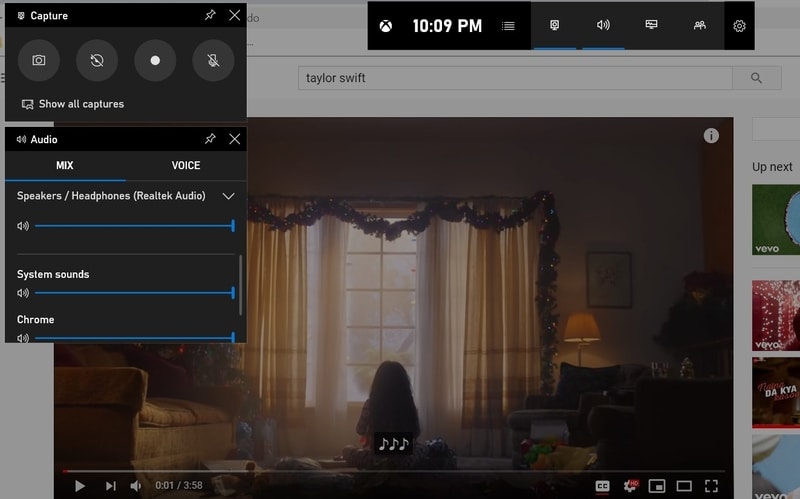Click the 'taylor swift' search field
800x499 pixels.
[x=515, y=78]
